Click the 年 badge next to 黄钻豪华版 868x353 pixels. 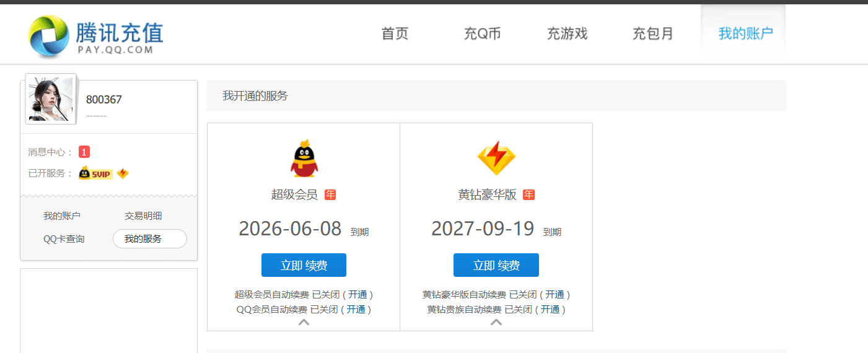[x=528, y=194]
